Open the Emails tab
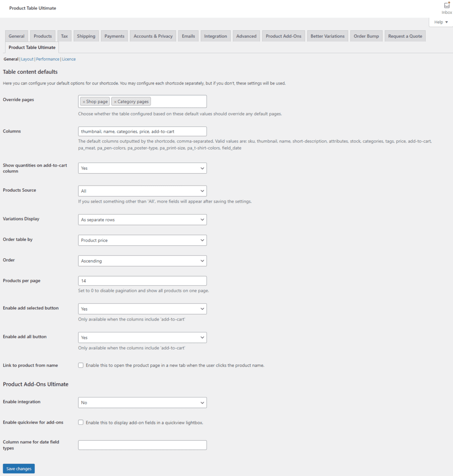 [188, 36]
